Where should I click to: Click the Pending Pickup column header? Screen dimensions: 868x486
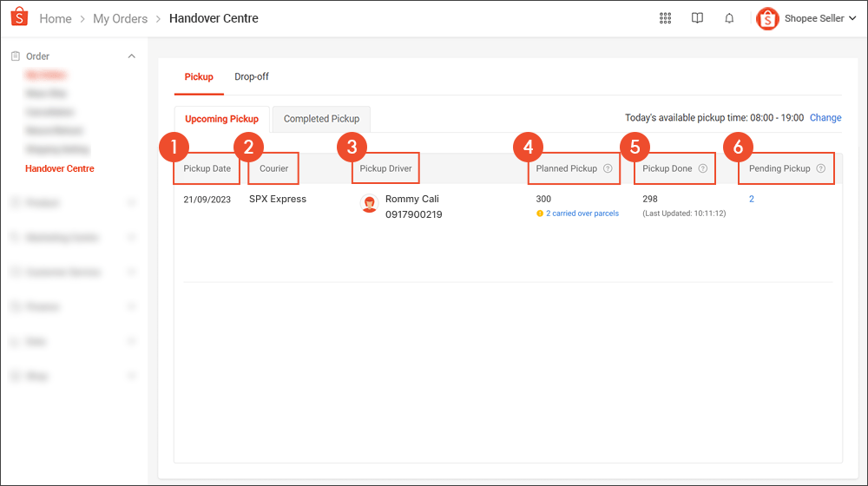(779, 168)
